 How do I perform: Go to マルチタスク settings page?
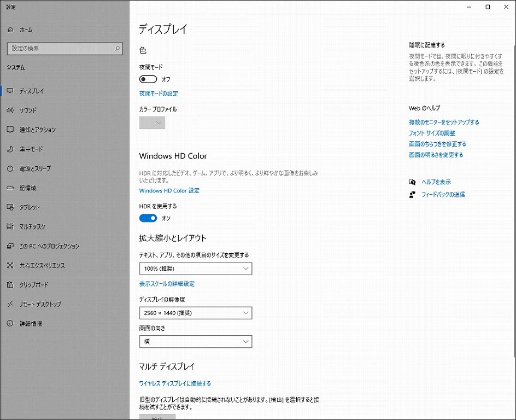pos(32,226)
